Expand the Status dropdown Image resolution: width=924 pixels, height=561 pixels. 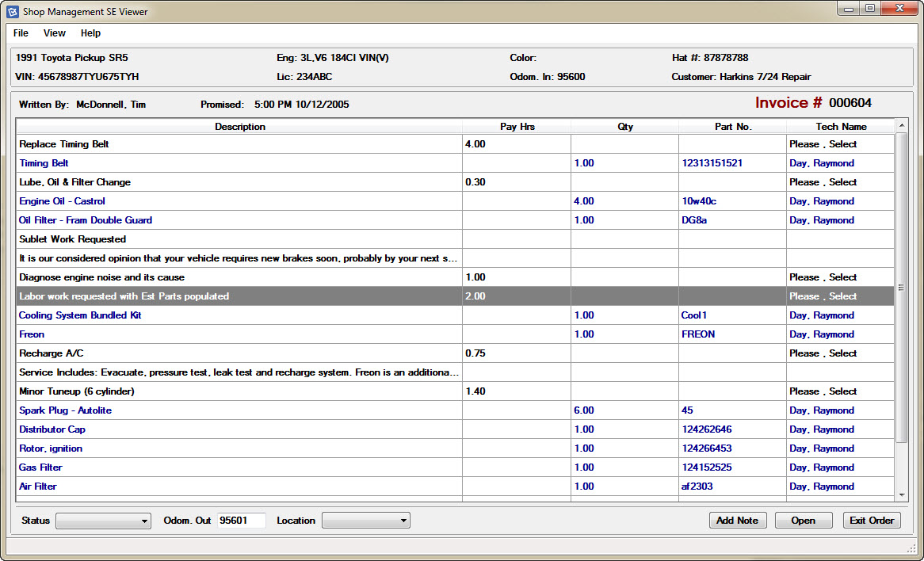(x=103, y=521)
